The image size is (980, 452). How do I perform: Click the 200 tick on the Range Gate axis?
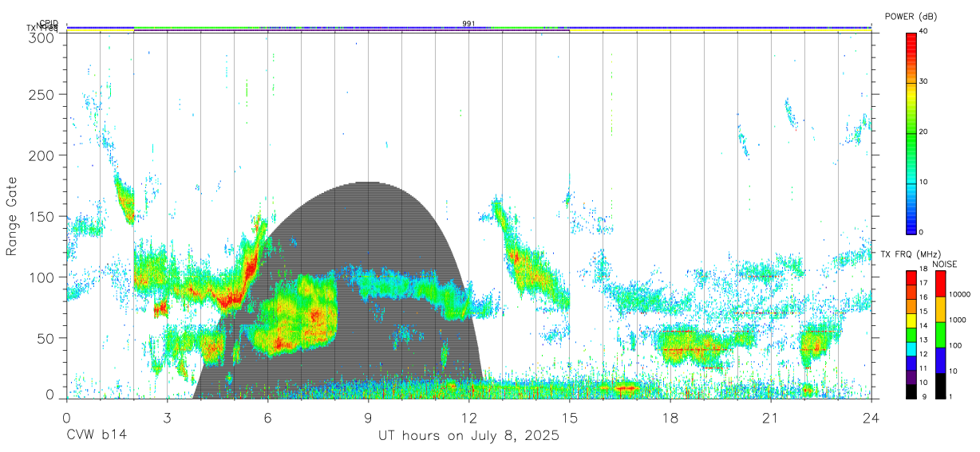click(41, 155)
